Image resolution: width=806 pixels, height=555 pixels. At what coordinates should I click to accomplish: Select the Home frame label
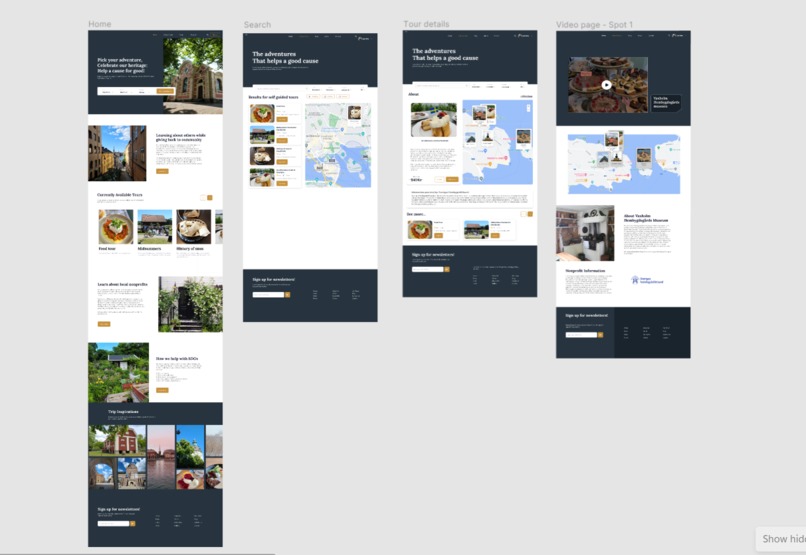99,24
